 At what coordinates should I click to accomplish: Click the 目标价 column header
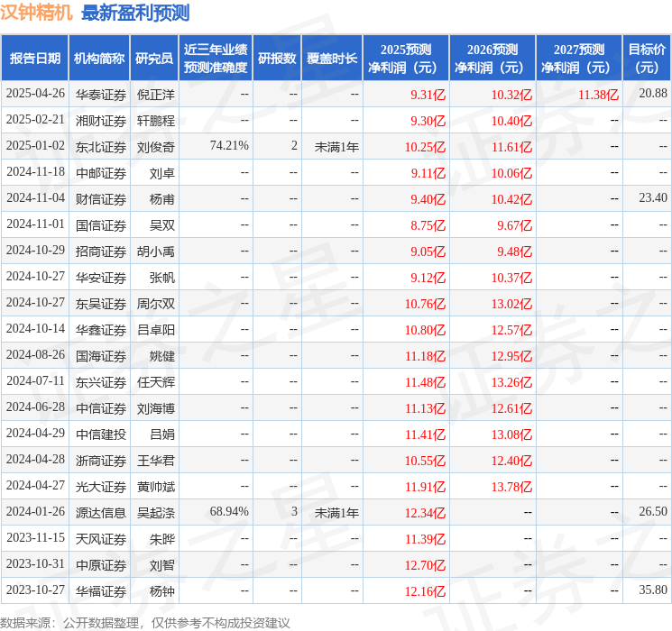pos(646,59)
